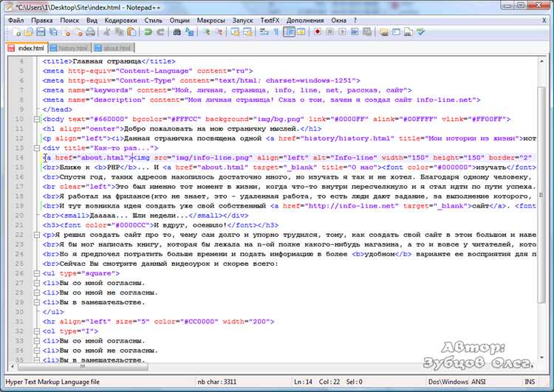Collapse the body tag fold marker
This screenshot has width=554, height=392.
pyautogui.click(x=38, y=119)
